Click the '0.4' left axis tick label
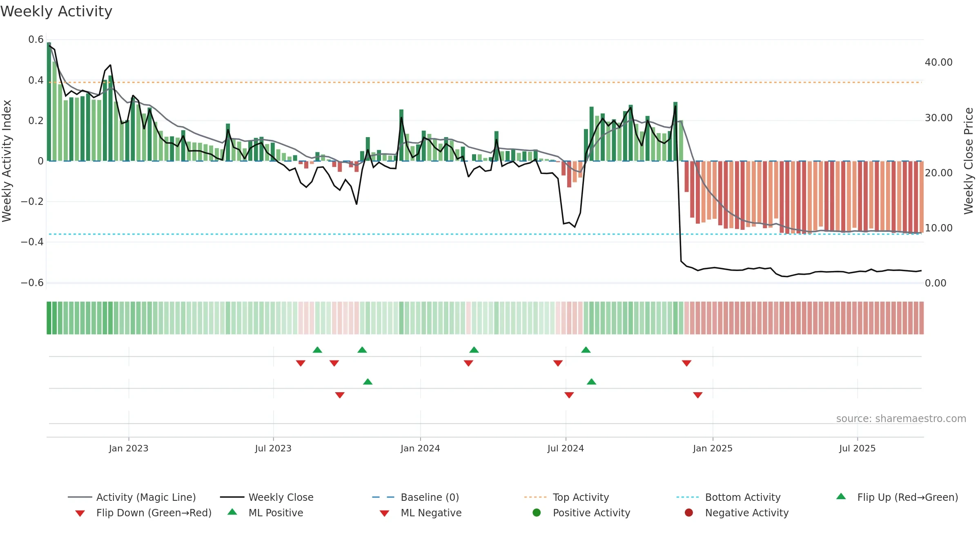980x551 pixels. tap(36, 80)
